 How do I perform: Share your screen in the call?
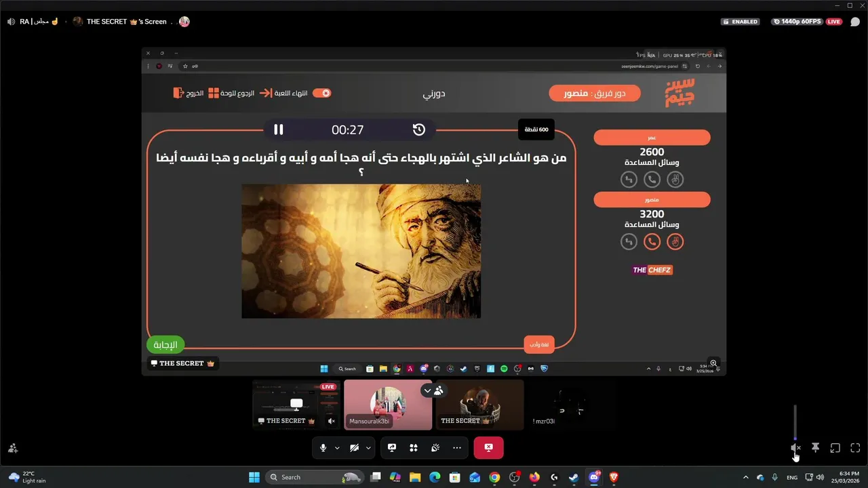[392, 448]
